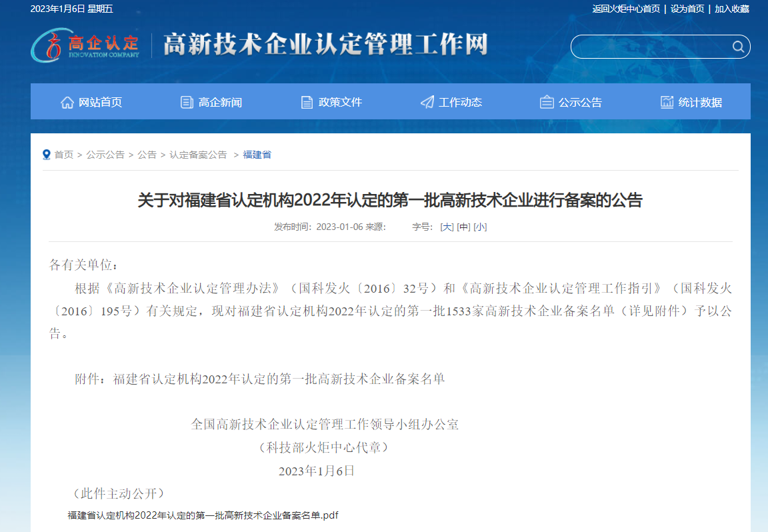The width and height of the screenshot is (768, 532).
Task: Set font size to large [大]
Action: (447, 227)
